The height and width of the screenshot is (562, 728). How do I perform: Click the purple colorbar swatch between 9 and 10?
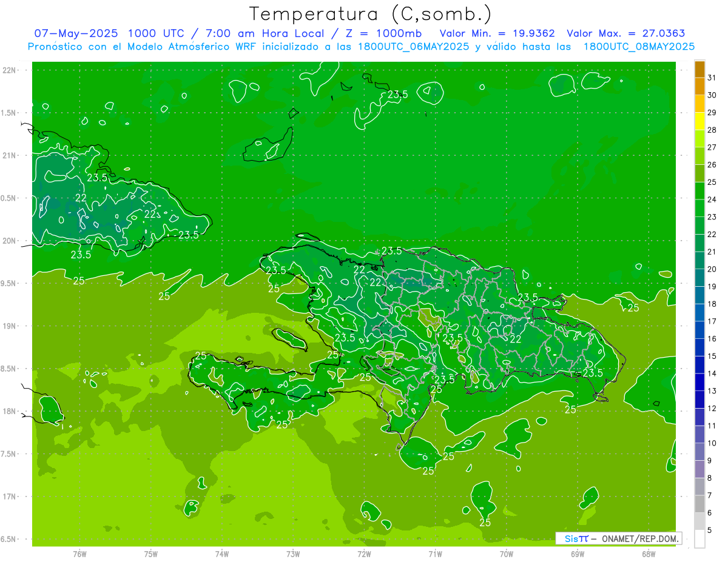[699, 452]
